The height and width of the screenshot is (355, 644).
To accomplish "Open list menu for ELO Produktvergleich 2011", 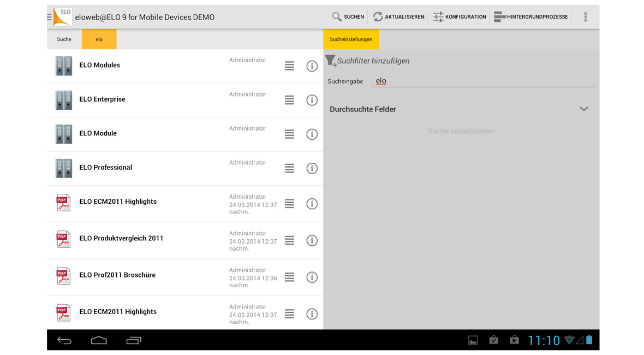I will [289, 240].
